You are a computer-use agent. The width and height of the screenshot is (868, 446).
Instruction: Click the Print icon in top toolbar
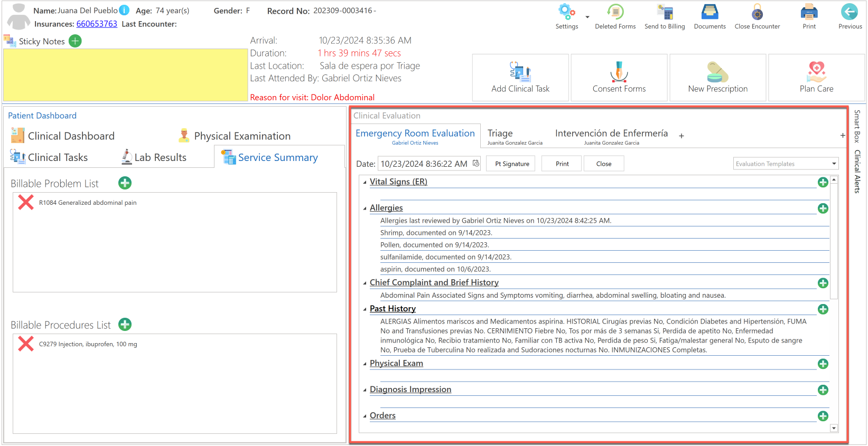point(809,12)
